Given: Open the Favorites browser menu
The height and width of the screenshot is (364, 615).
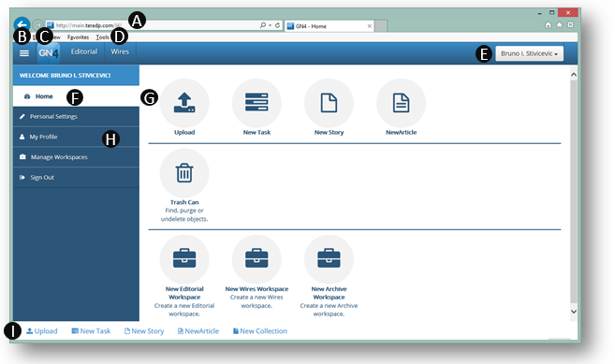Looking at the screenshot, I should tap(78, 37).
